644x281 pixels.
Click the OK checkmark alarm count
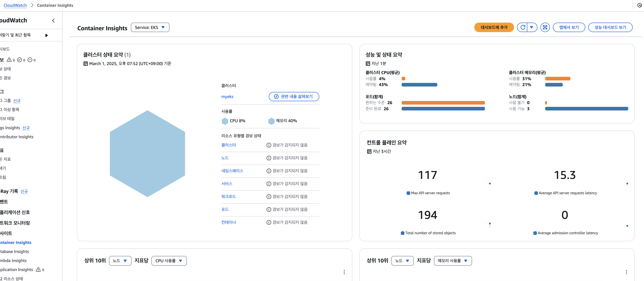[21, 60]
